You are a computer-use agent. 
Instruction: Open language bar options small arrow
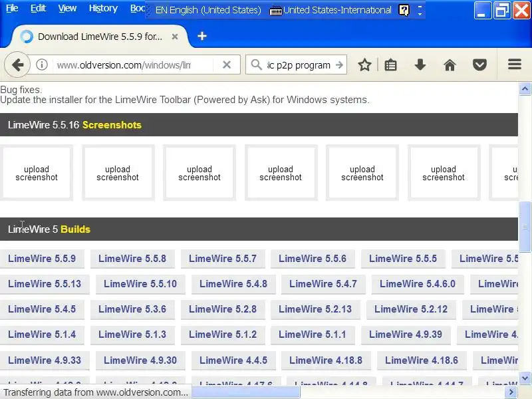pyautogui.click(x=420, y=14)
